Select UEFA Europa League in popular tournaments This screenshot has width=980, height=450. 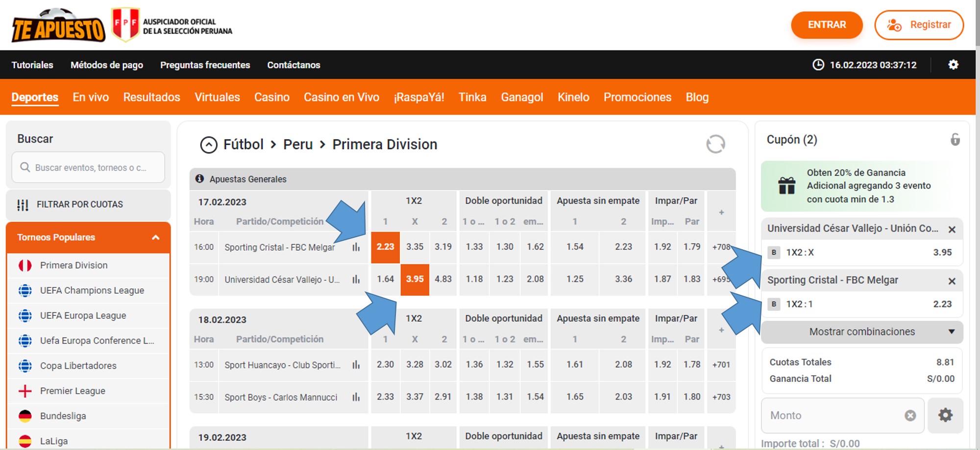coord(89,316)
